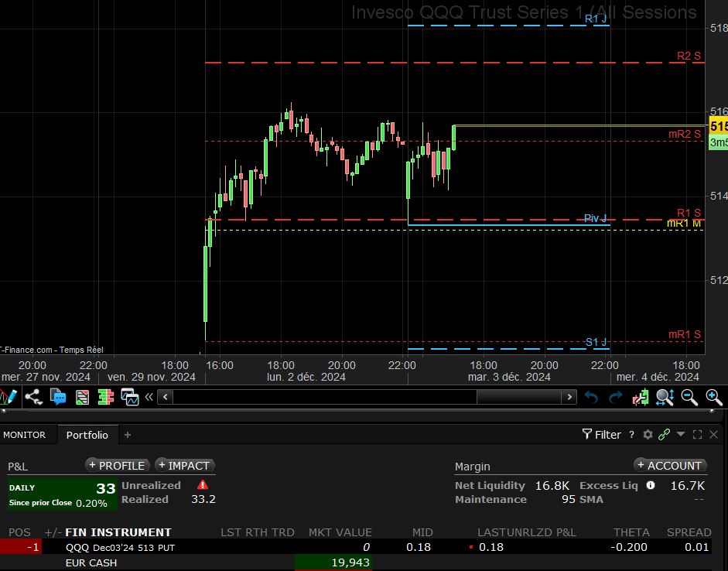Click the R1 J pivot label

point(596,19)
